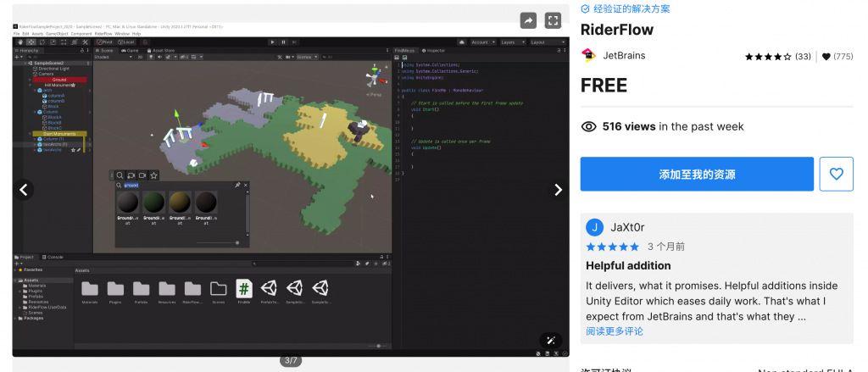Select the Rect tool in Unity toolbar
This screenshot has height=372, width=868.
point(64,42)
